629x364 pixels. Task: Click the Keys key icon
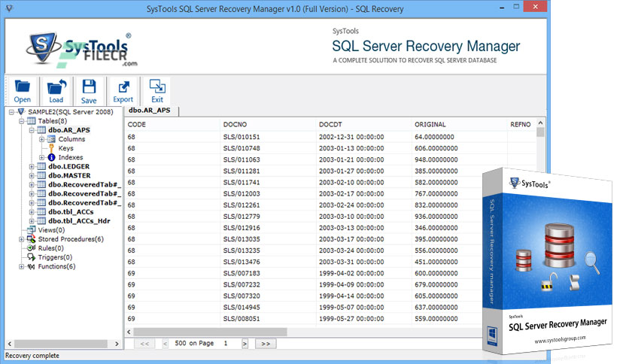(51, 148)
